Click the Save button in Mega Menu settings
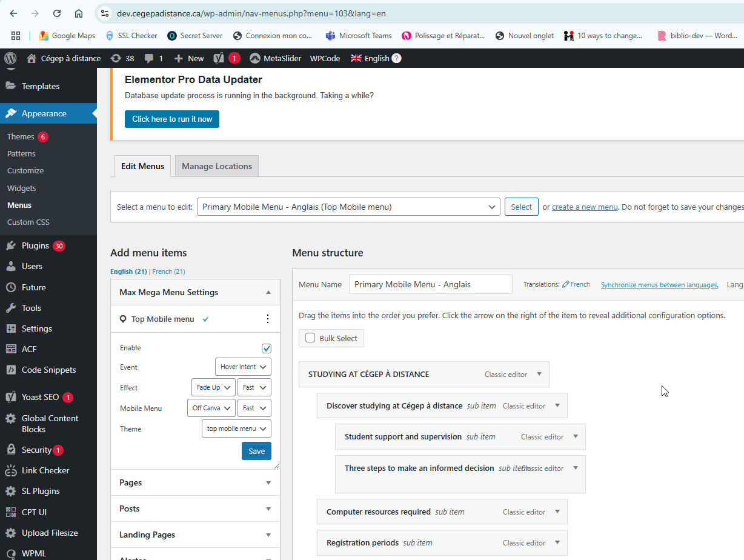The image size is (744, 560). (x=256, y=451)
